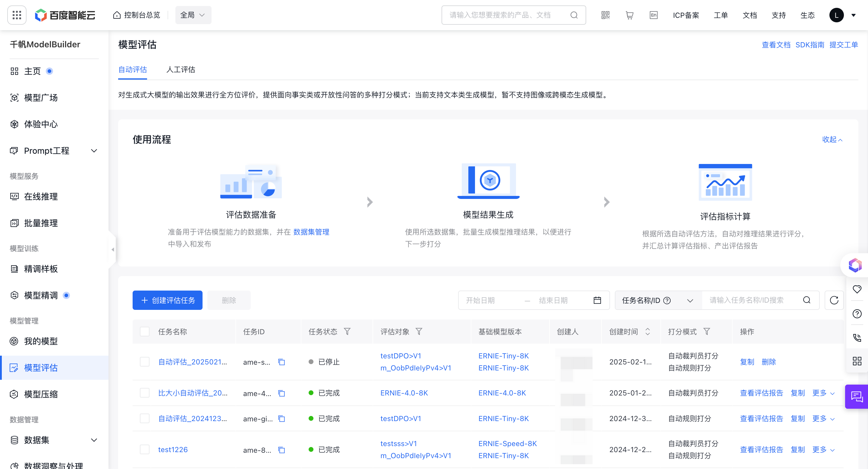Open the shopping cart icon
The height and width of the screenshot is (469, 868).
click(629, 15)
